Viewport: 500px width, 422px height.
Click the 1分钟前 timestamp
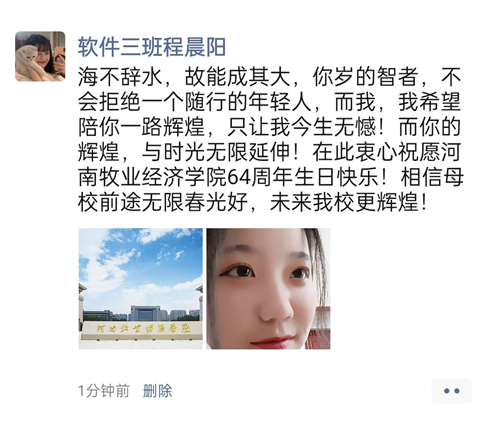[104, 391]
